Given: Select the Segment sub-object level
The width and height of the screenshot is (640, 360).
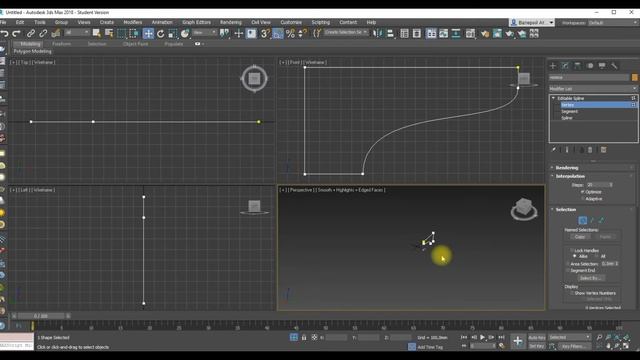Looking at the screenshot, I should click(x=569, y=111).
